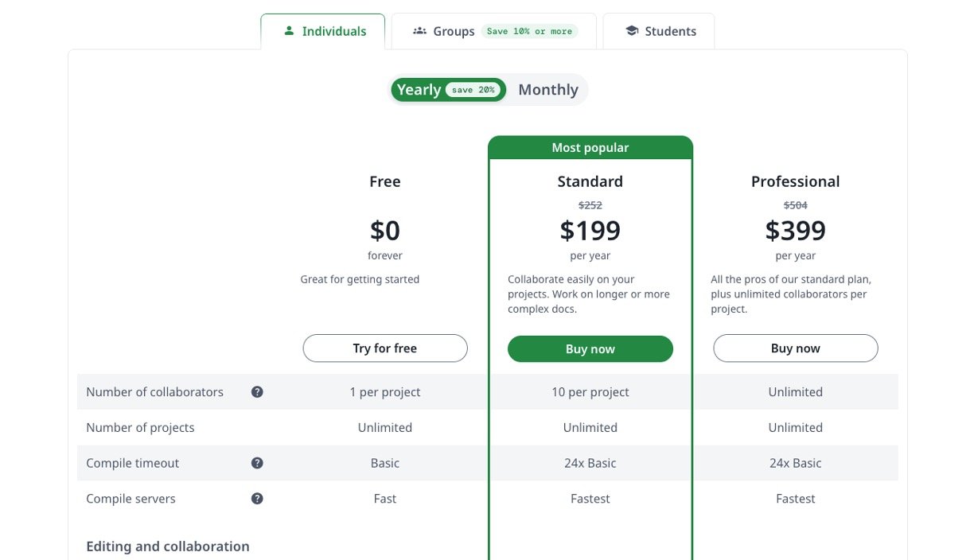This screenshot has height=560, width=974.
Task: Click the help icon beside Compile servers
Action: click(257, 499)
